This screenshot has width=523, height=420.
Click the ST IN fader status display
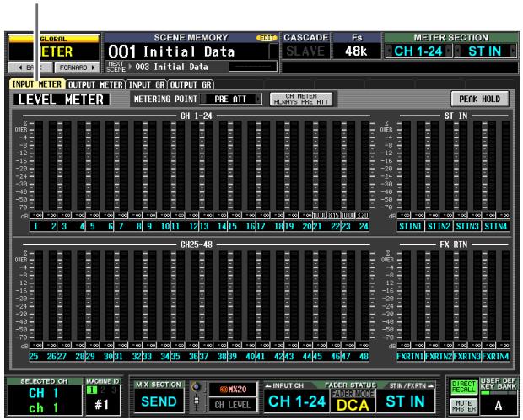pyautogui.click(x=405, y=401)
